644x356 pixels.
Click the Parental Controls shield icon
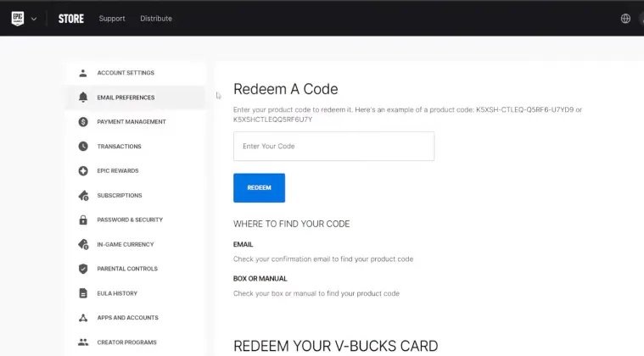[83, 270]
